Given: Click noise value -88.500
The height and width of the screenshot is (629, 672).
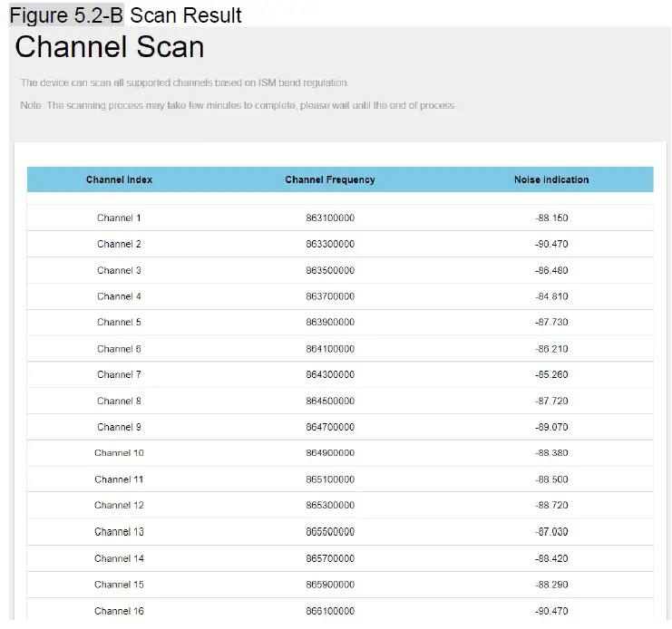Looking at the screenshot, I should click(x=551, y=479).
